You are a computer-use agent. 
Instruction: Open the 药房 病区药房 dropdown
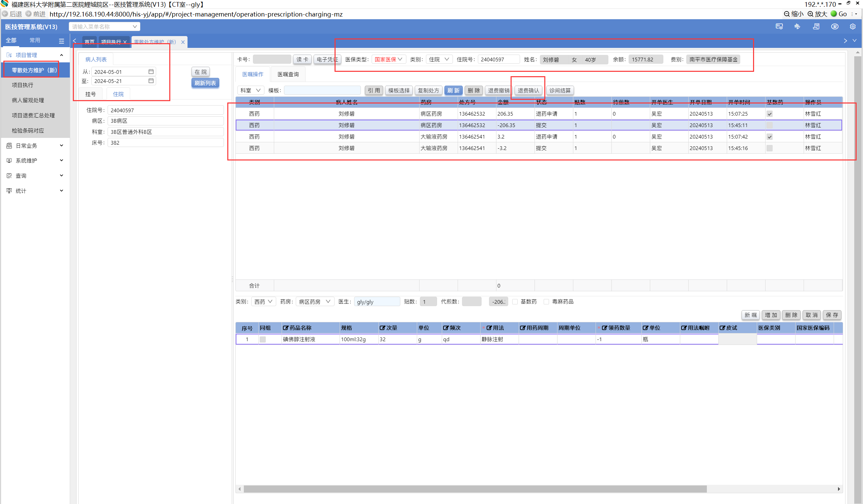(314, 302)
